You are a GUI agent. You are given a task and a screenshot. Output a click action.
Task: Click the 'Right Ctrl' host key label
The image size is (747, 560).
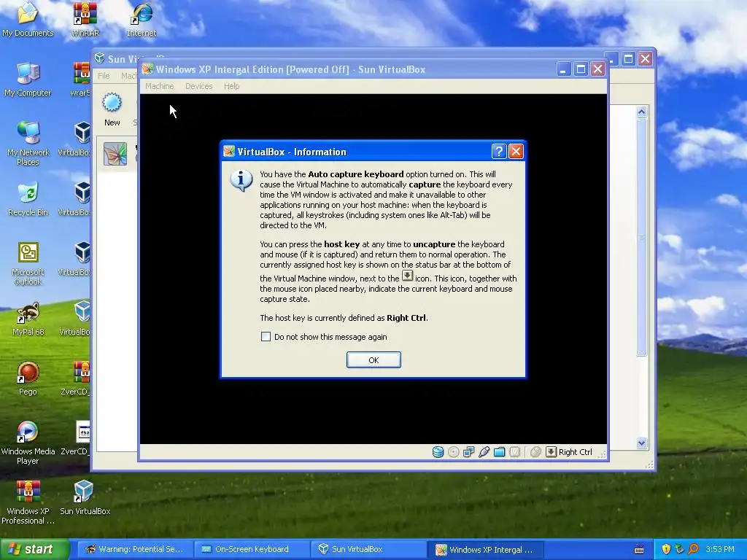[x=575, y=452]
